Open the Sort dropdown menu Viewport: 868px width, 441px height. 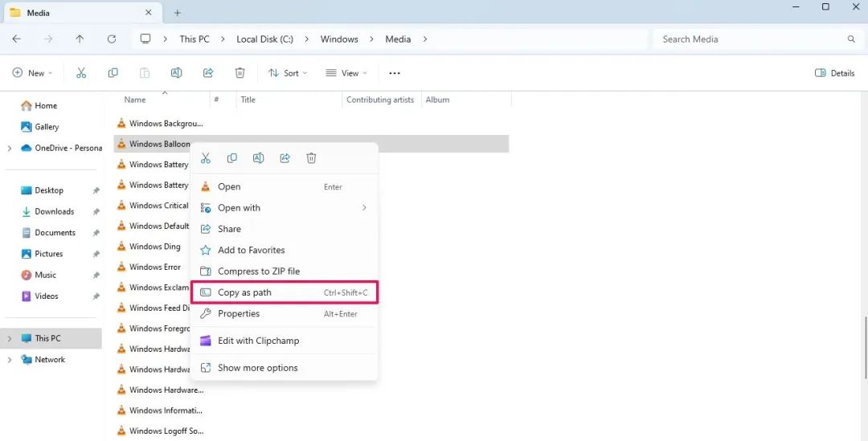288,73
